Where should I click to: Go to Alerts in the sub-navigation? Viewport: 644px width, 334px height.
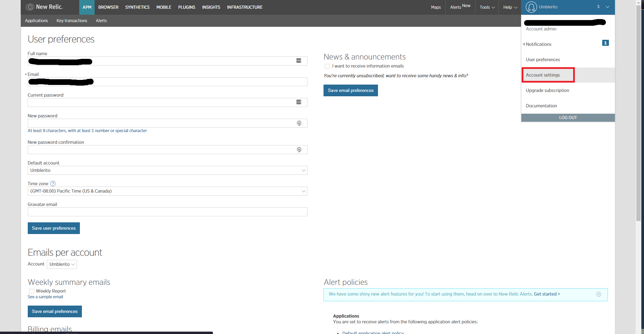coord(101,21)
